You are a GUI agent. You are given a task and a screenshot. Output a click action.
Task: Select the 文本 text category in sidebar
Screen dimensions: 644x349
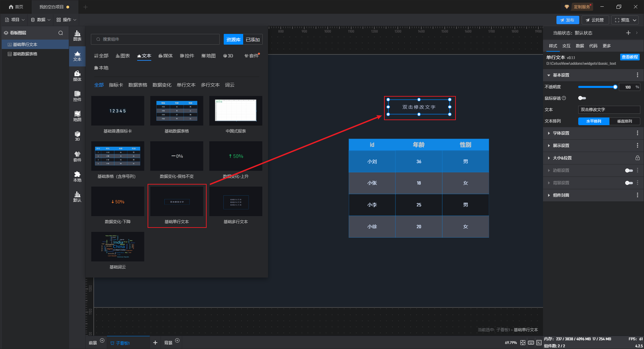coord(77,56)
